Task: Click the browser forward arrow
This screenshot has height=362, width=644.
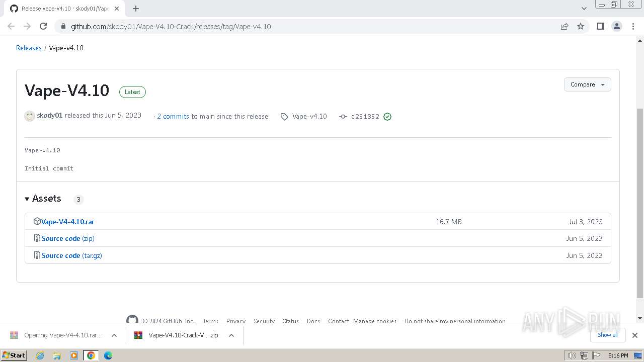Action: [x=27, y=26]
